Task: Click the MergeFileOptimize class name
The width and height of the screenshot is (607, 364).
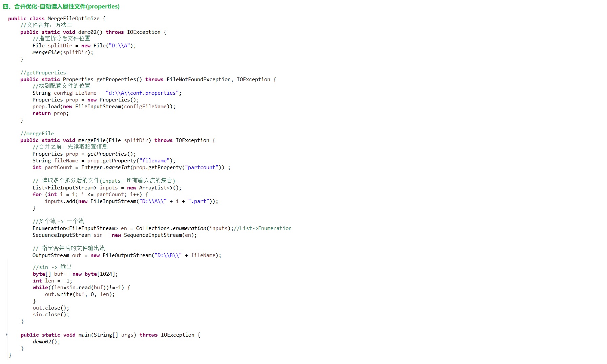Action: (x=74, y=19)
